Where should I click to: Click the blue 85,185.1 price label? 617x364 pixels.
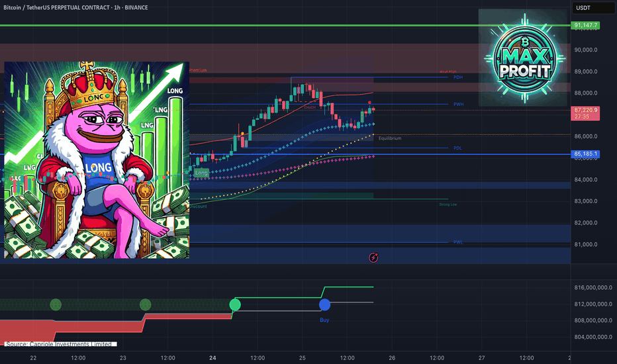point(585,154)
